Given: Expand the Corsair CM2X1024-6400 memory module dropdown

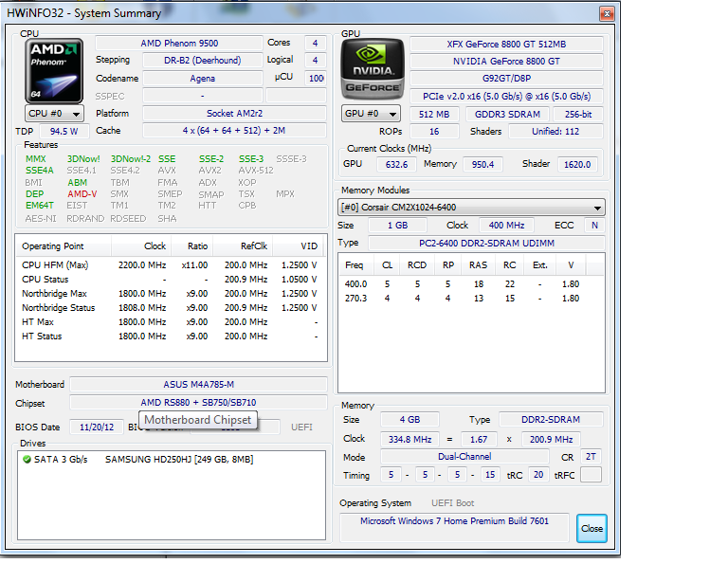Looking at the screenshot, I should click(x=471, y=208).
